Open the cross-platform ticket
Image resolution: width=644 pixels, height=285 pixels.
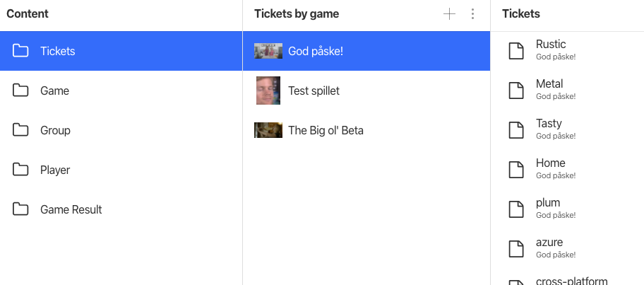point(571,280)
